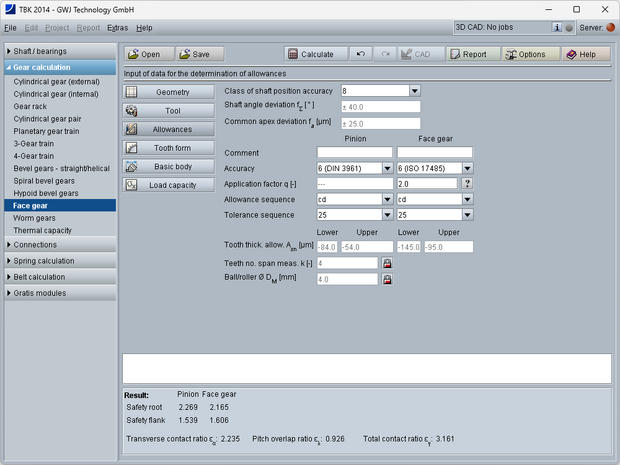
Task: Click the application factor question mark button
Action: (x=467, y=184)
